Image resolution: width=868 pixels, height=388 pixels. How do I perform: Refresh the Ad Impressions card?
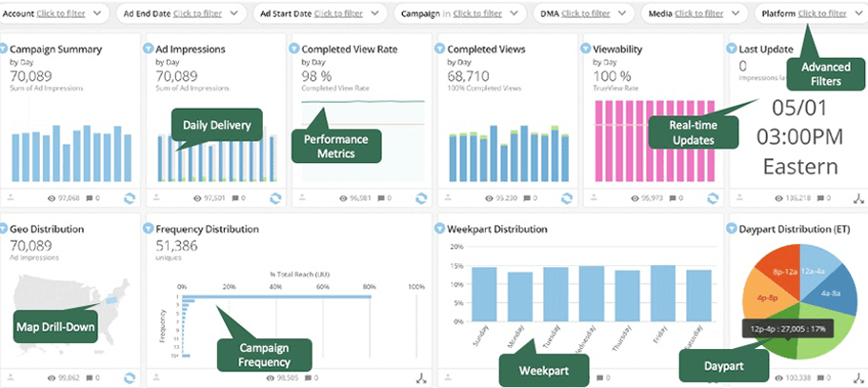[274, 198]
